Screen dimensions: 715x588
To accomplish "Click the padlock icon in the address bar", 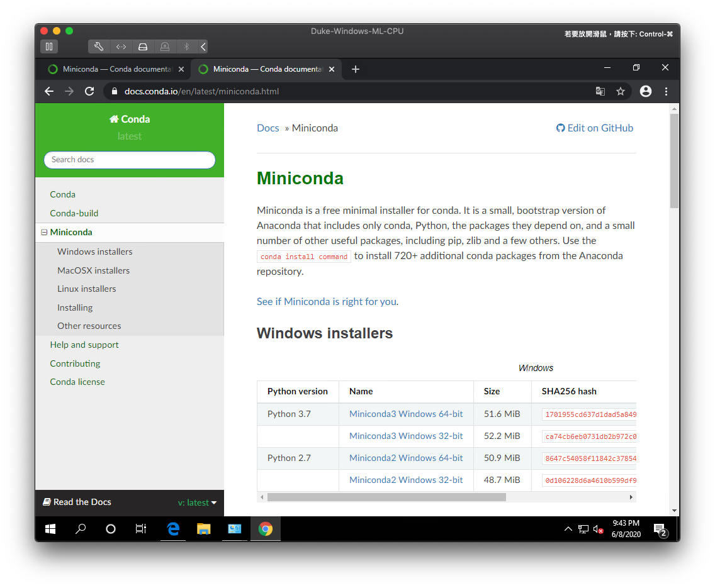I will [113, 91].
